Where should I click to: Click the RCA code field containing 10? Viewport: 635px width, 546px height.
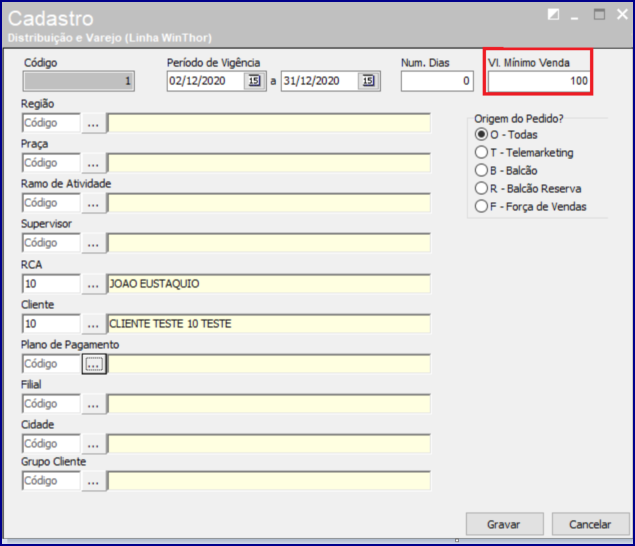pos(51,284)
